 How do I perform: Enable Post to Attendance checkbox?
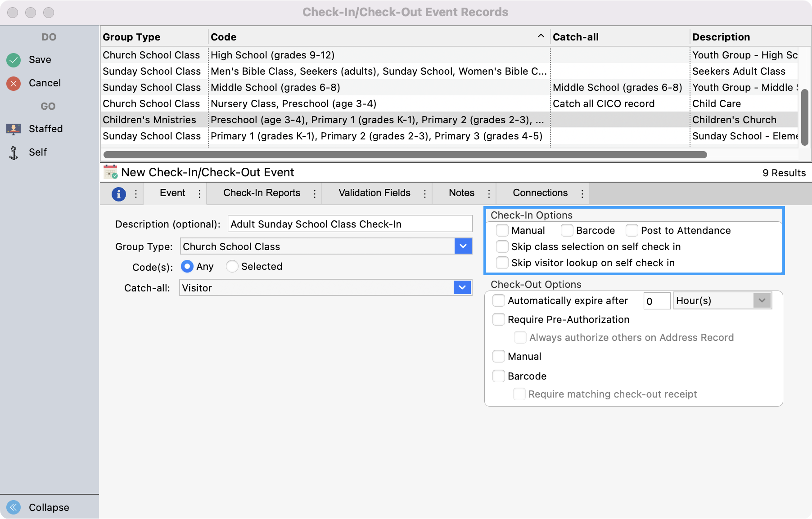(632, 231)
